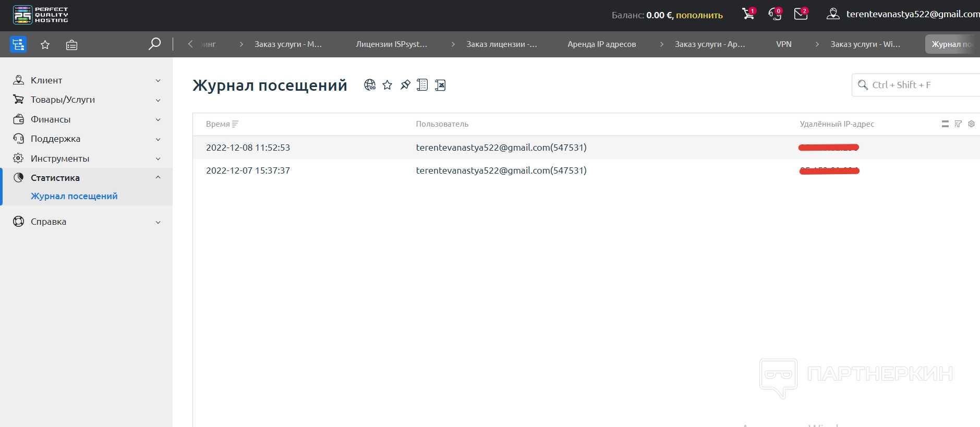Switch to the VPN tab
This screenshot has height=427, width=980.
tap(783, 44)
